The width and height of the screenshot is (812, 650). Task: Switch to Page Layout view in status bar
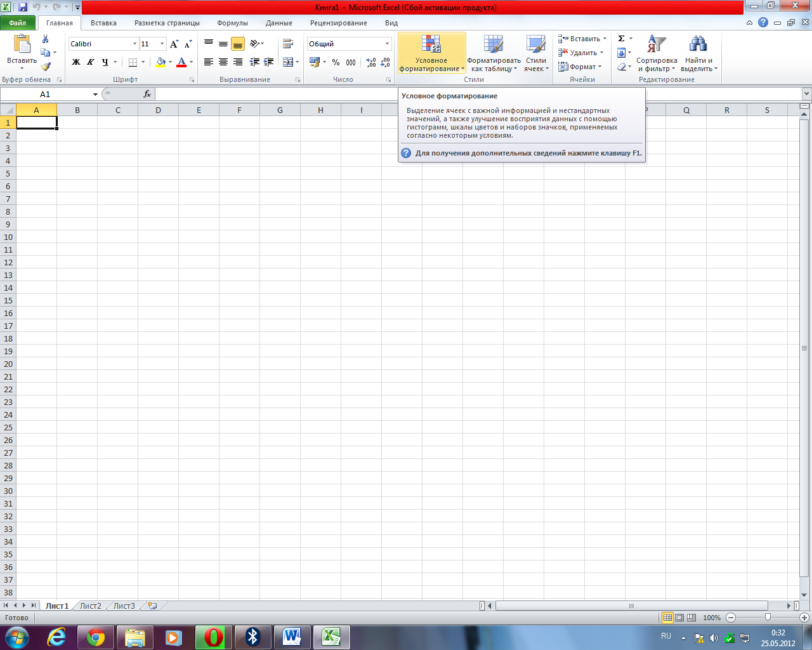679,618
